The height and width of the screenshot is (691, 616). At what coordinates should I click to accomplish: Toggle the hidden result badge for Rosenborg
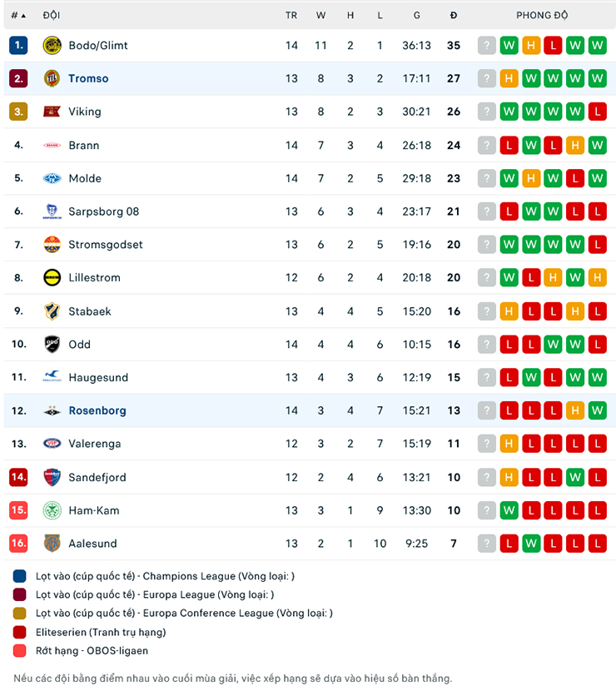pyautogui.click(x=486, y=410)
